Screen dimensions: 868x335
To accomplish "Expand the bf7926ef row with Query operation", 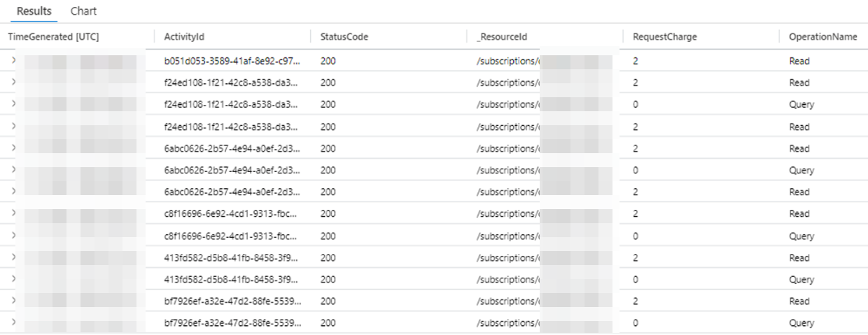I will [13, 323].
